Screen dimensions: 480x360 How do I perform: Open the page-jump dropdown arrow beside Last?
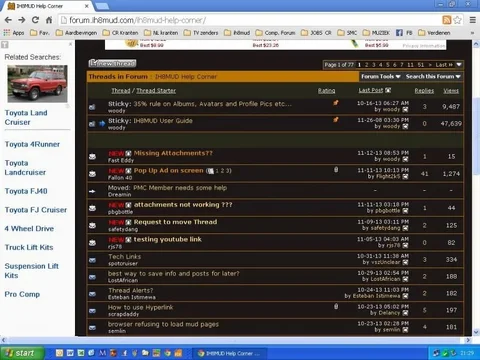click(x=459, y=65)
